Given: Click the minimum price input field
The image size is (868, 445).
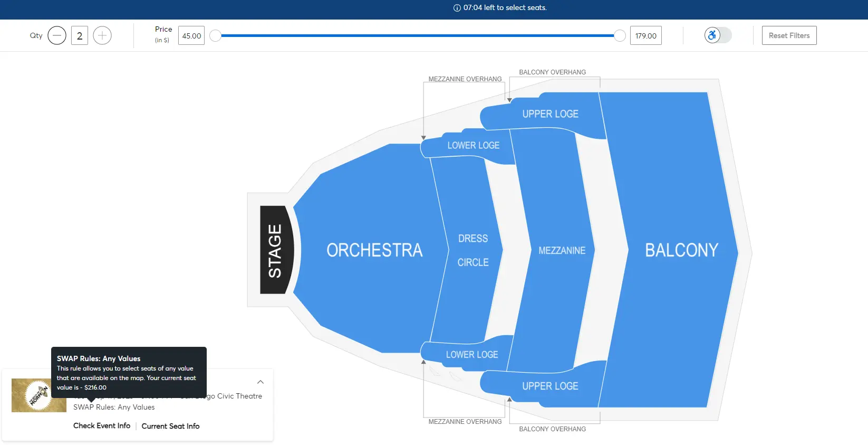Looking at the screenshot, I should pyautogui.click(x=191, y=35).
